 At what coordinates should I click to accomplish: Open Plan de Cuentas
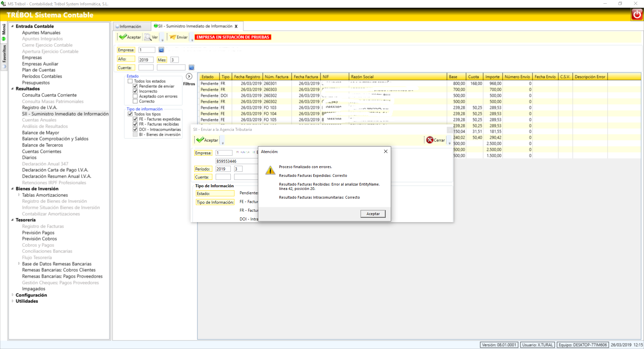[x=39, y=70]
